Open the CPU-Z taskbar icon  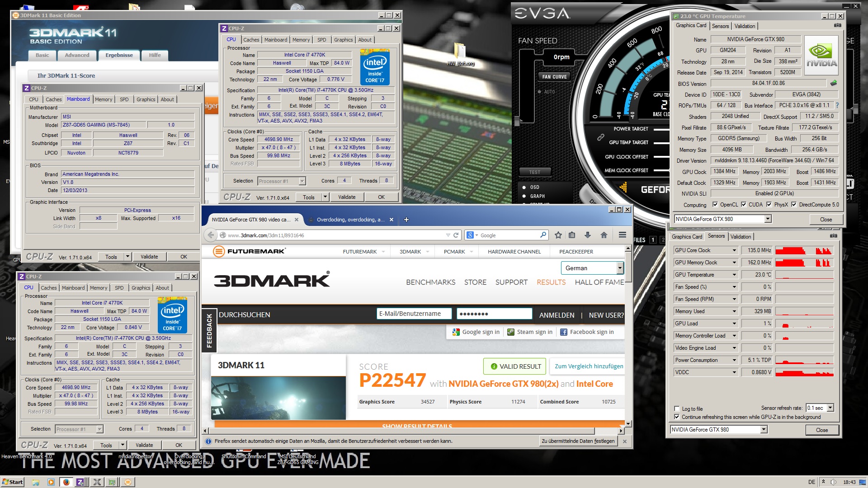pyautogui.click(x=80, y=482)
